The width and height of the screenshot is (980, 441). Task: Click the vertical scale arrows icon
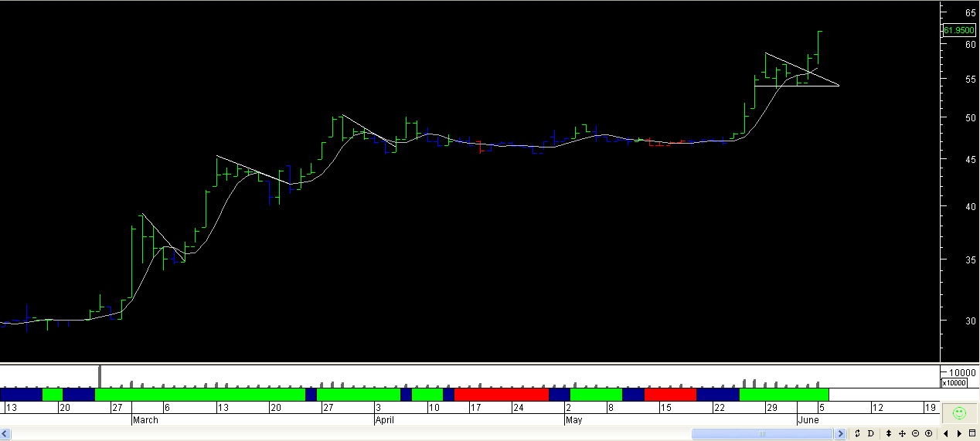pos(889,433)
